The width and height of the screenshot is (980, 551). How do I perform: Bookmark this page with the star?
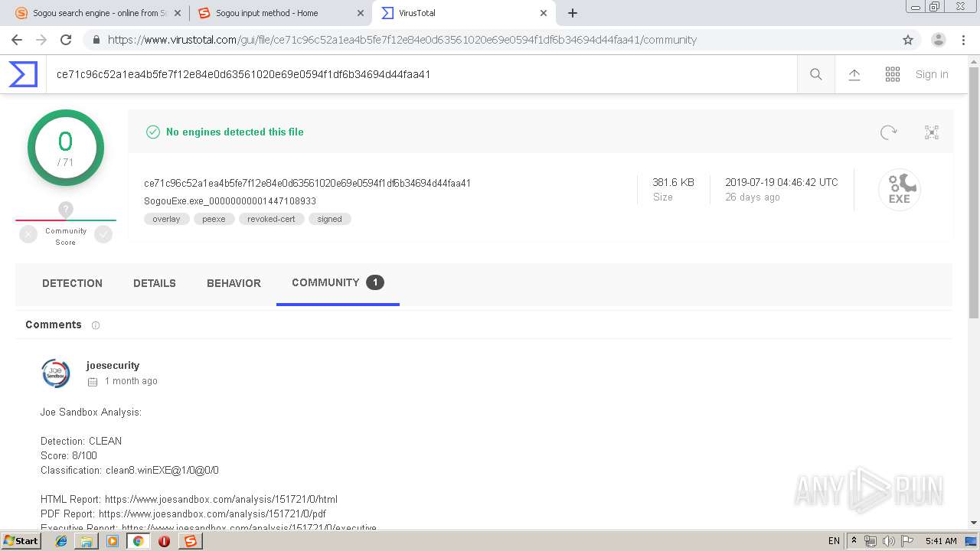[x=908, y=40]
